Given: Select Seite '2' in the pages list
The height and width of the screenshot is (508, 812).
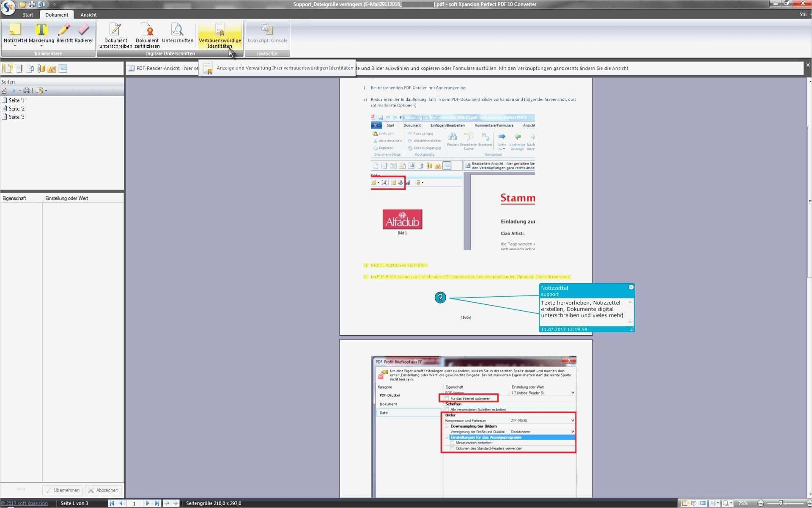Looking at the screenshot, I should pyautogui.click(x=17, y=109).
